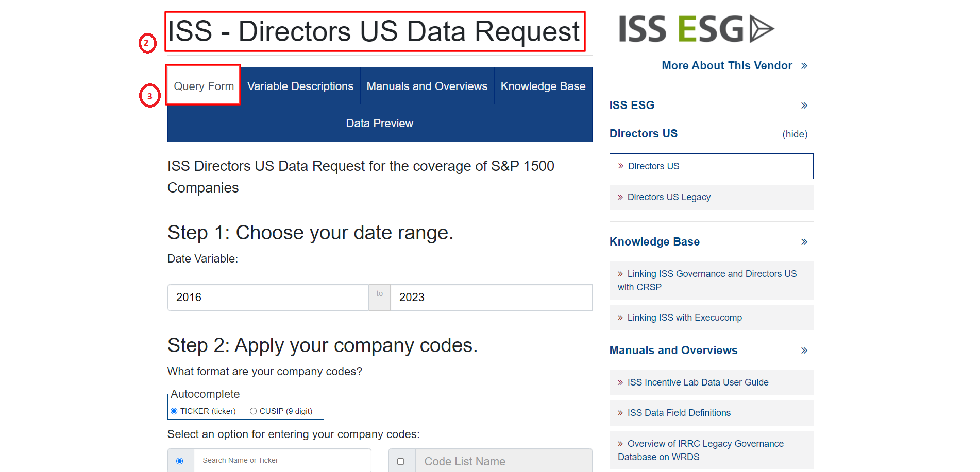Open the ISS ESG vendor logo

(696, 29)
